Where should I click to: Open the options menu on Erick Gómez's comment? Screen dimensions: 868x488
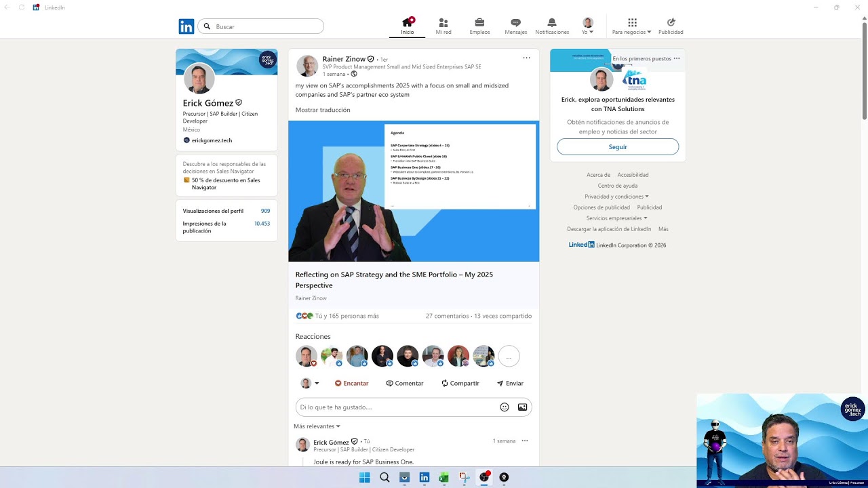pyautogui.click(x=524, y=441)
